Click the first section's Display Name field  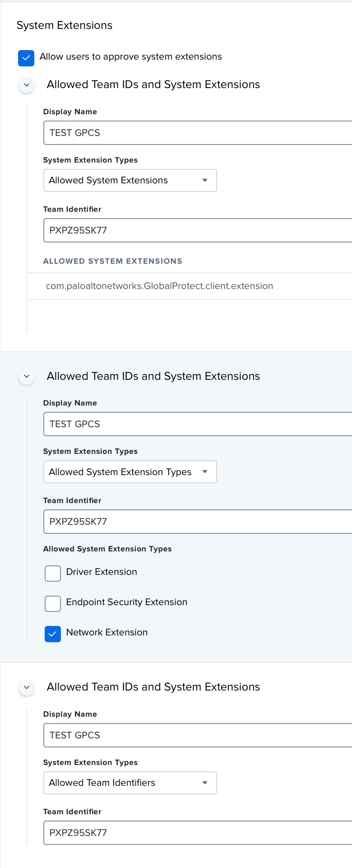(198, 133)
